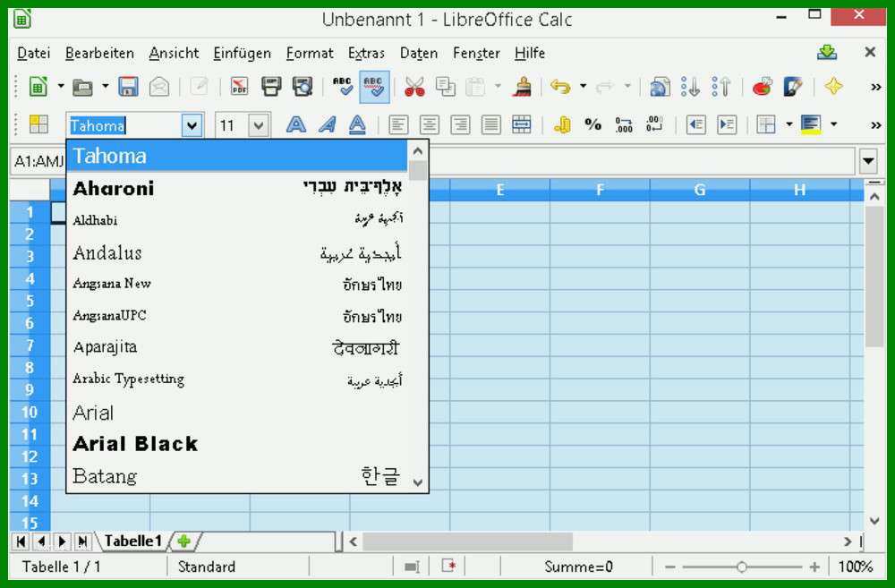Select Aharoni in the font list
This screenshot has width=895, height=588.
tap(239, 188)
